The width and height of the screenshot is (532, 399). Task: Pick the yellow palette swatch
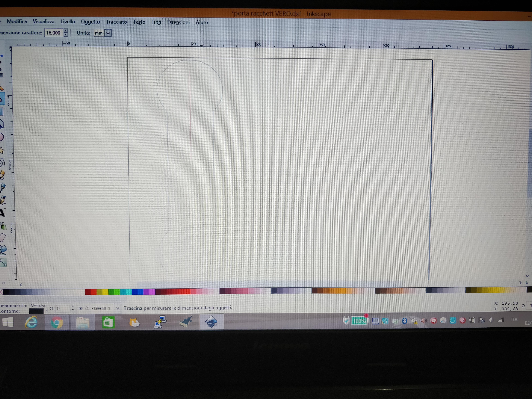[105, 292]
